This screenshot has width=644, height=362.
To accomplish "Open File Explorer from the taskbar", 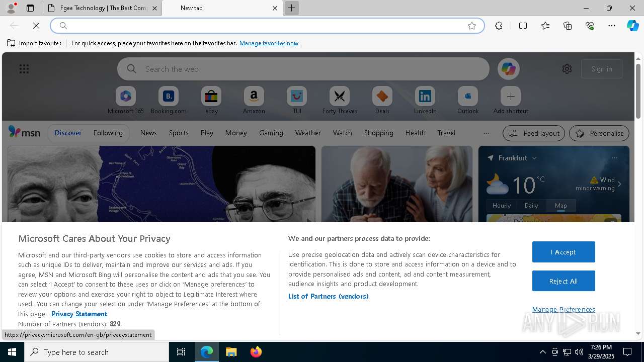I will pos(231,352).
